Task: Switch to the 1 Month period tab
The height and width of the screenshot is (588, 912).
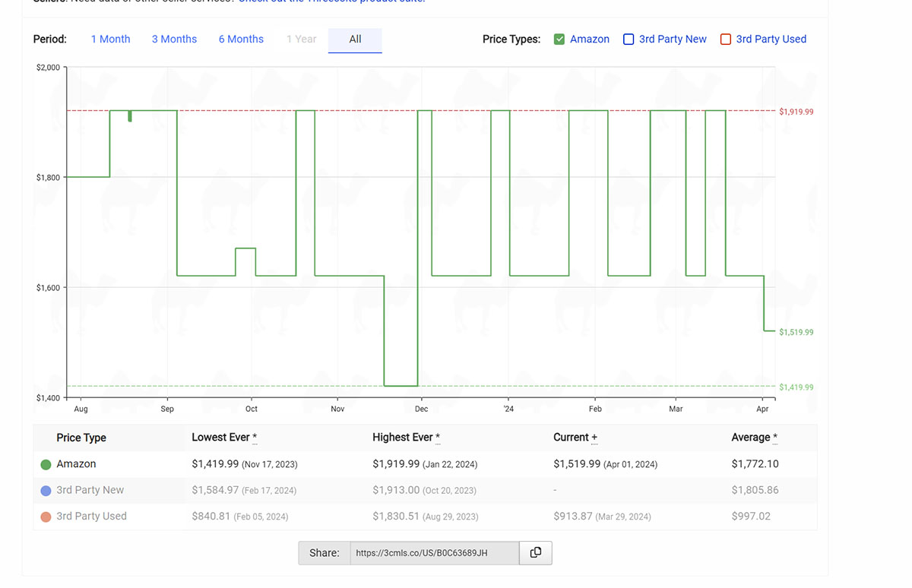Action: pos(110,39)
